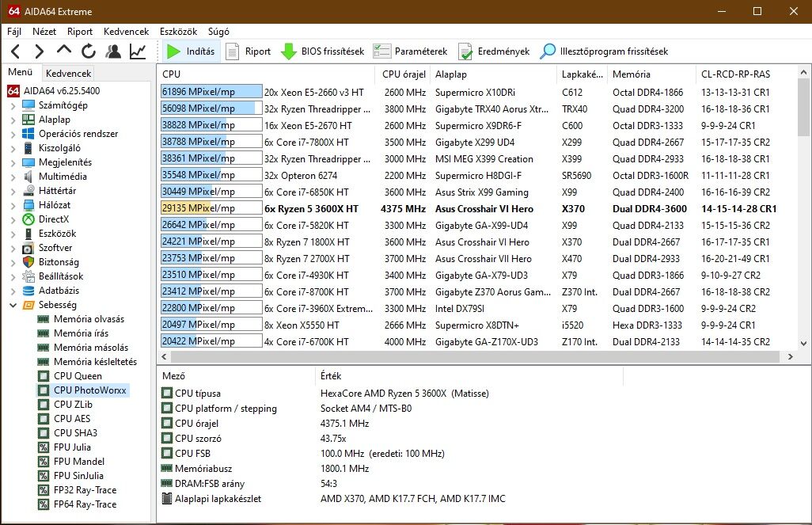Viewport: 812px width, 525px height.
Task: Click the AIDA64 v6.25.5400 root icon
Action: (13, 91)
